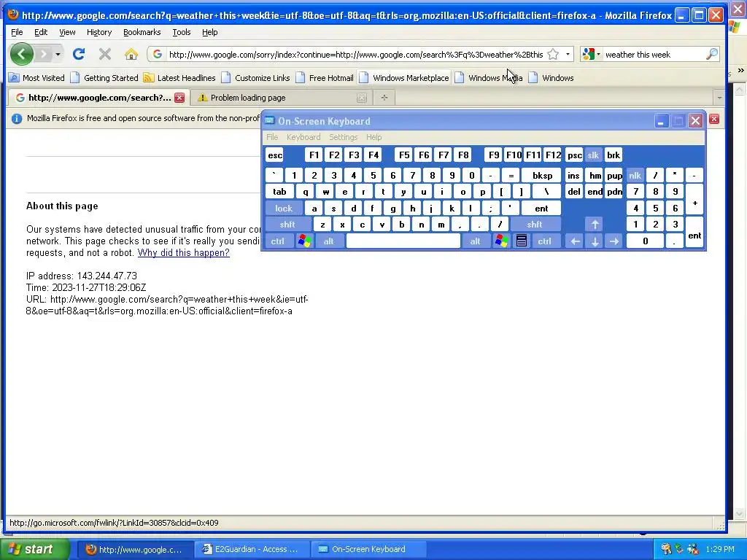Toggle the lock (caps lock) key
Viewport: 747px width, 560px height.
pyautogui.click(x=284, y=208)
